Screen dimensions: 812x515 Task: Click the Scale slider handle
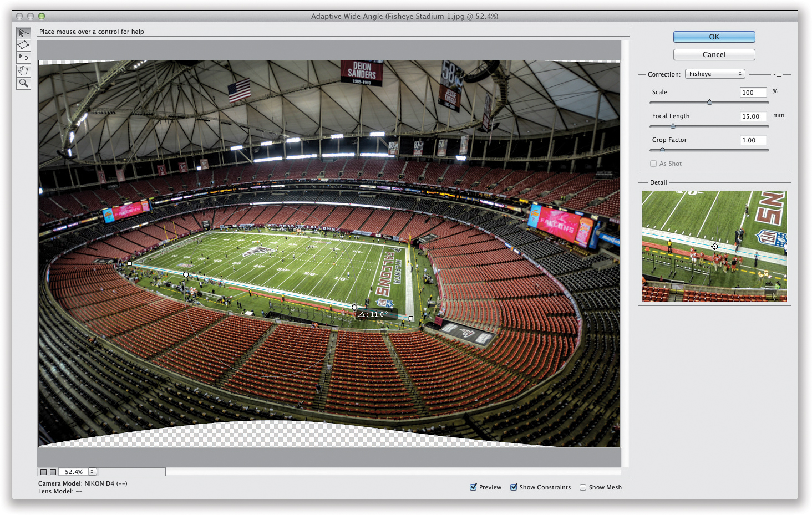pyautogui.click(x=709, y=102)
